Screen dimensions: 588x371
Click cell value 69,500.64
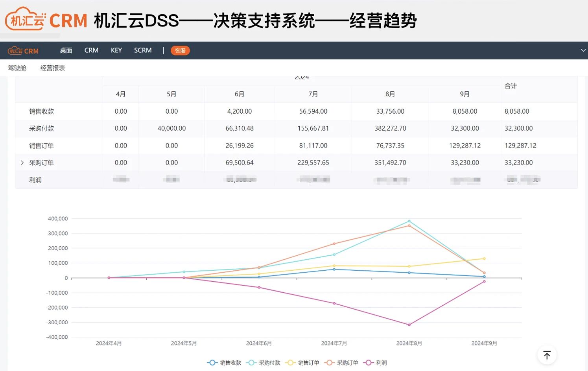coord(240,162)
